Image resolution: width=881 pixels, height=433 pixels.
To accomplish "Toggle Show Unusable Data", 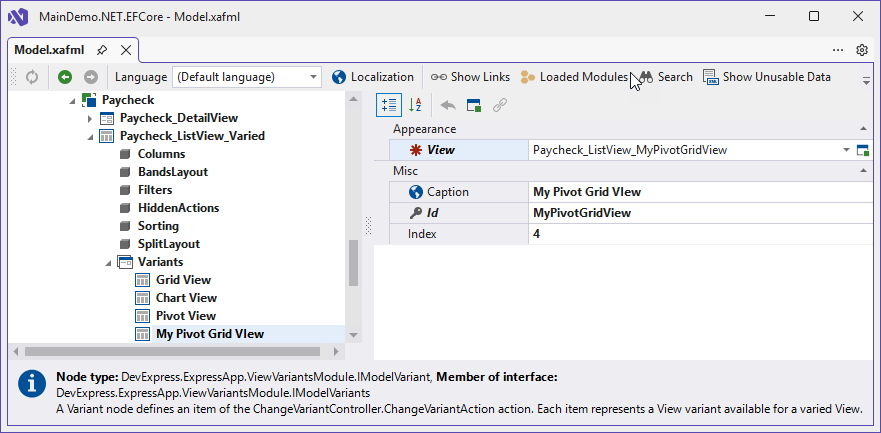I will click(x=767, y=77).
